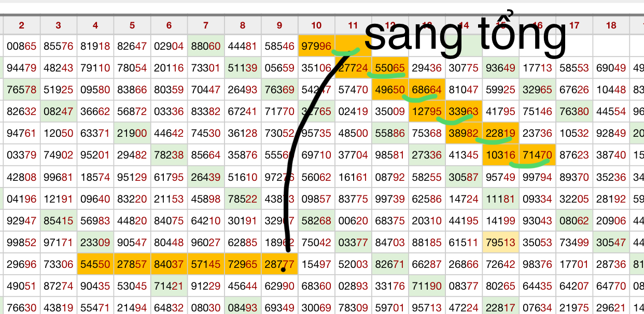This screenshot has height=314, width=644.
Task: Select column header 17
Action: [574, 25]
